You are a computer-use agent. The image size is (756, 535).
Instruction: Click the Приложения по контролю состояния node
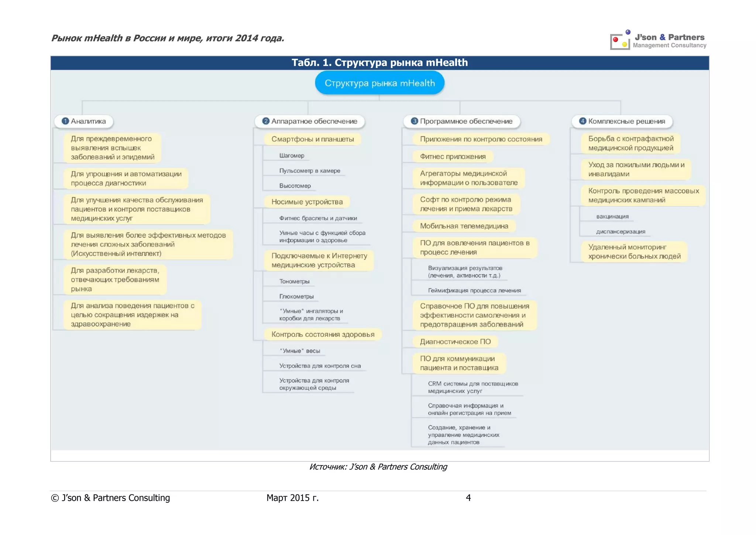[481, 139]
